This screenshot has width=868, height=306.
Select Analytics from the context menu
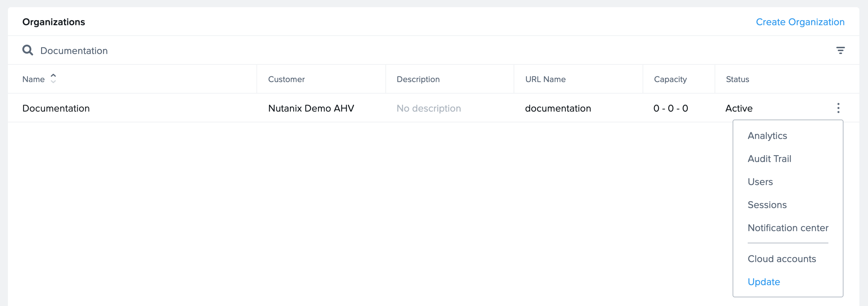(767, 136)
